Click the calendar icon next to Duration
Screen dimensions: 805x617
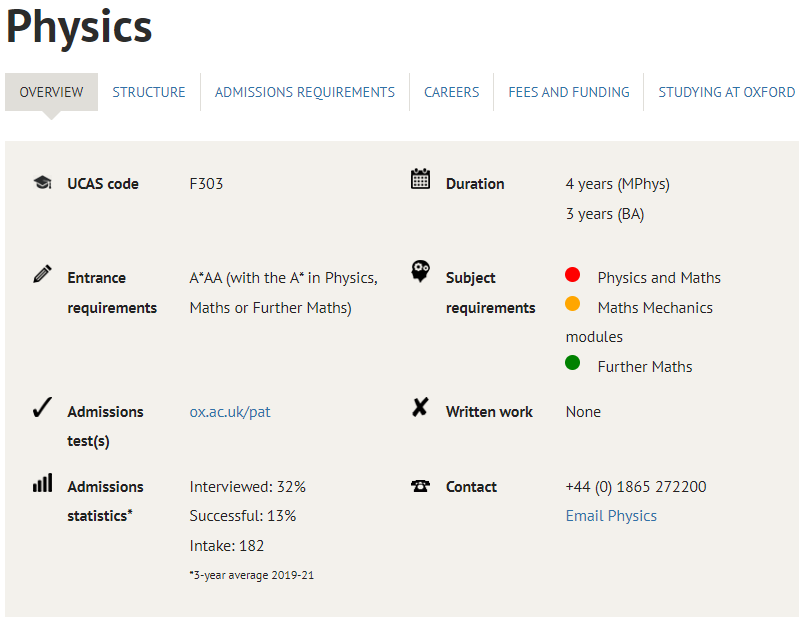click(x=420, y=179)
